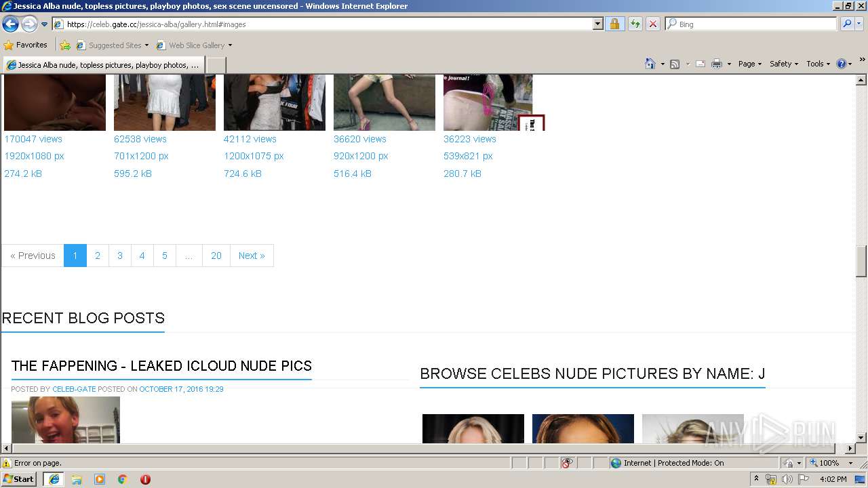Screen dimensions: 868x488
Task: Open the Tools menu
Action: click(818, 64)
